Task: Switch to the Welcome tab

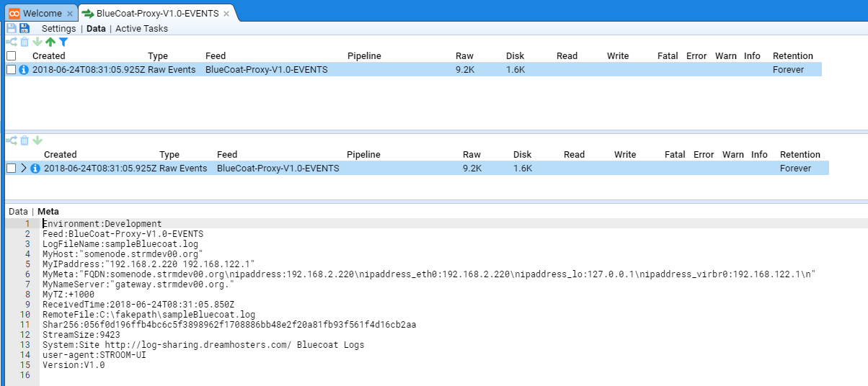Action: (x=42, y=14)
